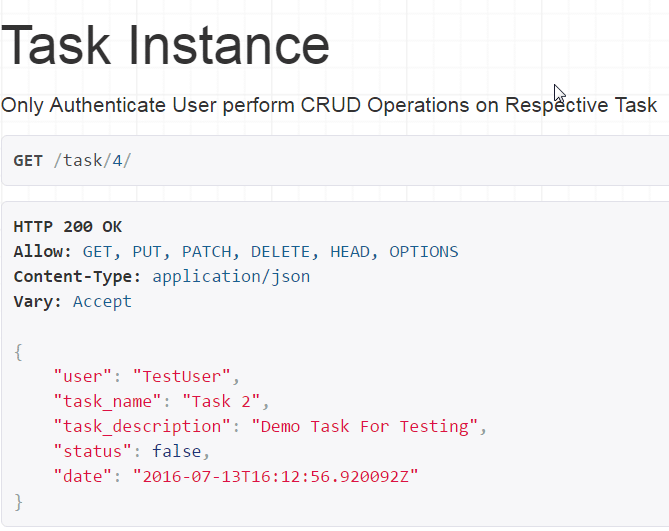Viewport: 669px width, 531px height.
Task: Select OPTIONS in the Allow header
Action: (x=423, y=252)
